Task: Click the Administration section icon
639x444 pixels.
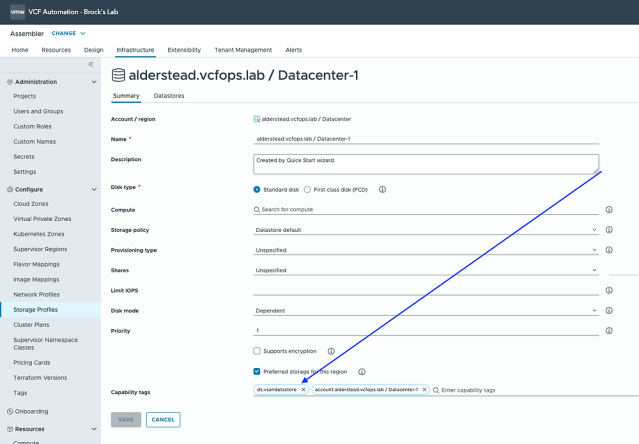Action: click(x=10, y=82)
